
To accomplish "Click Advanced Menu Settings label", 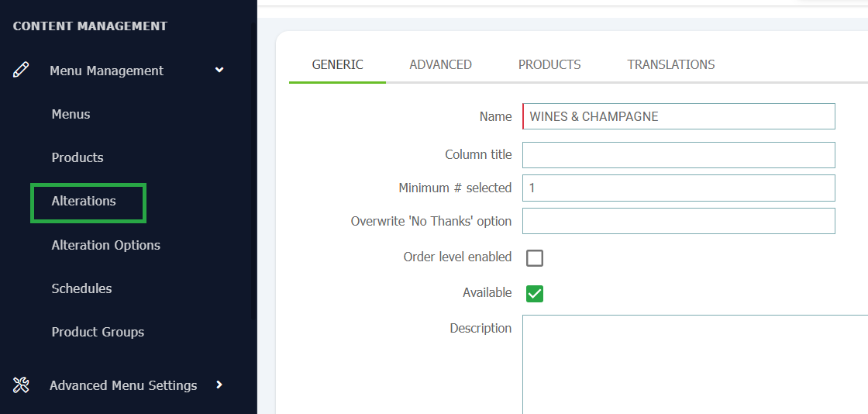I will [123, 385].
